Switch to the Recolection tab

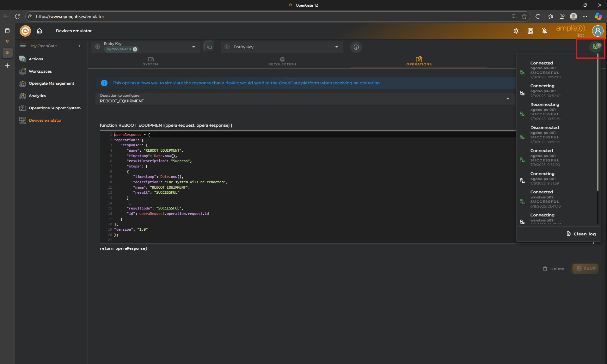pyautogui.click(x=282, y=61)
